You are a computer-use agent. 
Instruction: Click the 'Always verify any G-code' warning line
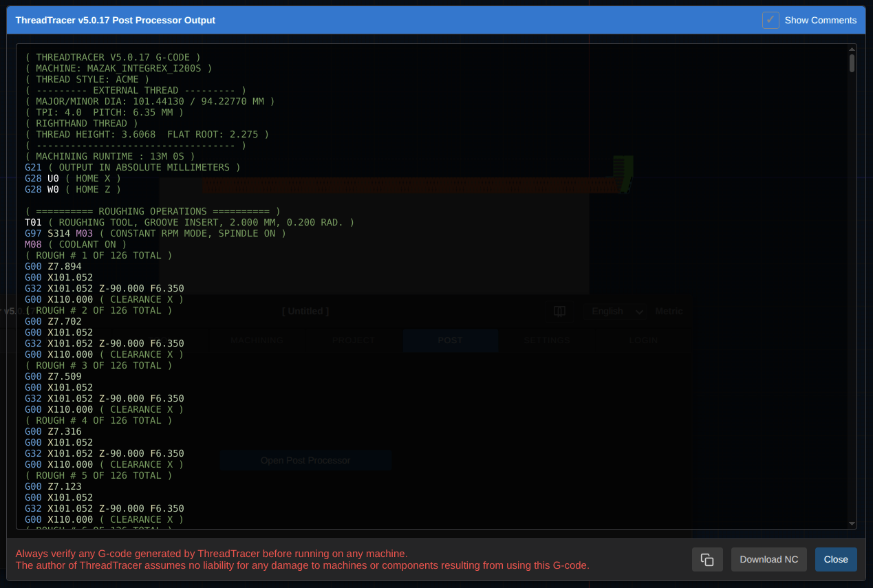212,553
